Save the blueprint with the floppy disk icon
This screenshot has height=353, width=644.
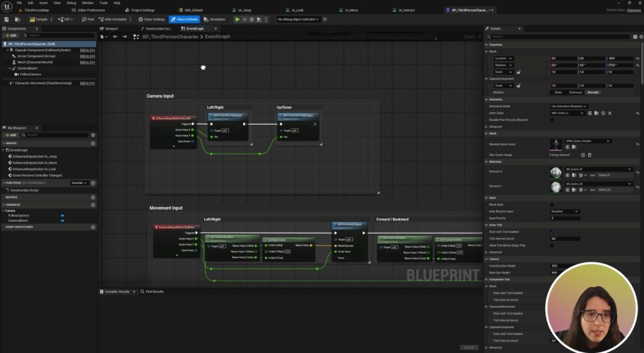tap(6, 20)
